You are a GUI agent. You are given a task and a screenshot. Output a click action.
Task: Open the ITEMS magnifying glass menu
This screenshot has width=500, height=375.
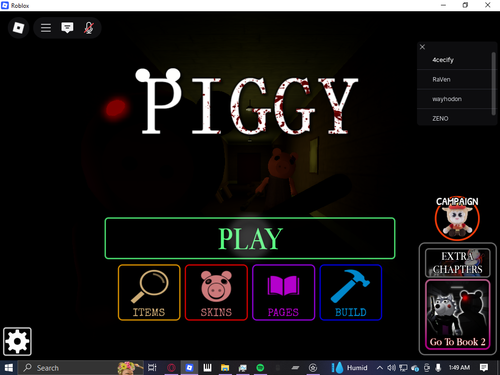pyautogui.click(x=149, y=292)
